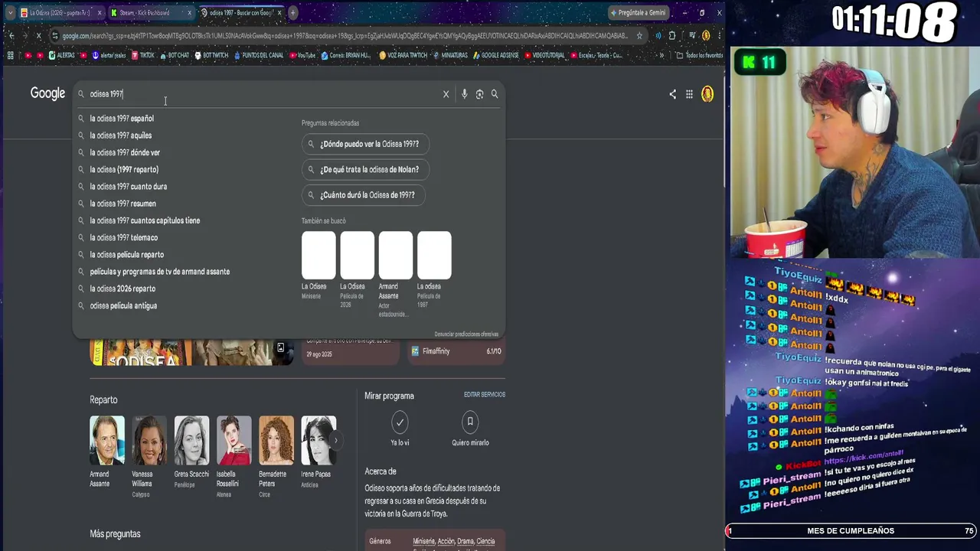Open the share icon on Google page
The width and height of the screenshot is (980, 551).
672,94
